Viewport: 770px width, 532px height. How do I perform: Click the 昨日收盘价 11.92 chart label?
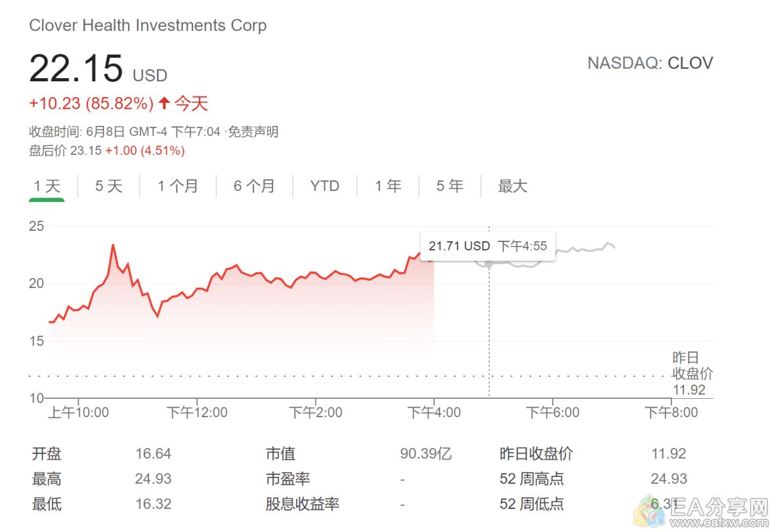(693, 373)
